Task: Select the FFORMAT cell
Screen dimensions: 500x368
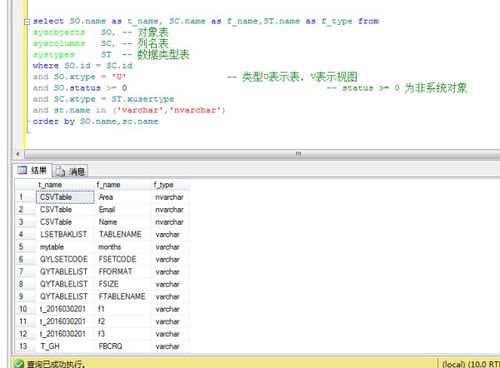Action: [x=123, y=272]
